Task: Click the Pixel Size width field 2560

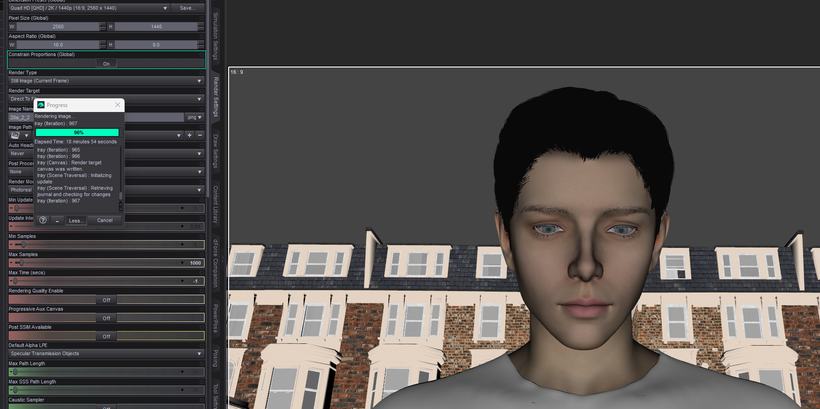Action: [x=58, y=27]
